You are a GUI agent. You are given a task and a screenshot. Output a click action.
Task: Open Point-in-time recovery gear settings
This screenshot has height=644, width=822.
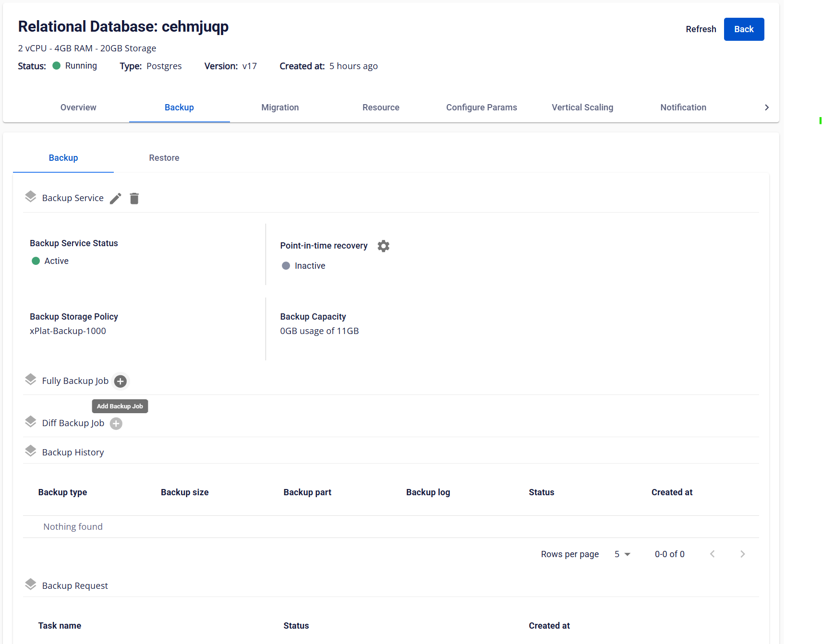(x=383, y=246)
